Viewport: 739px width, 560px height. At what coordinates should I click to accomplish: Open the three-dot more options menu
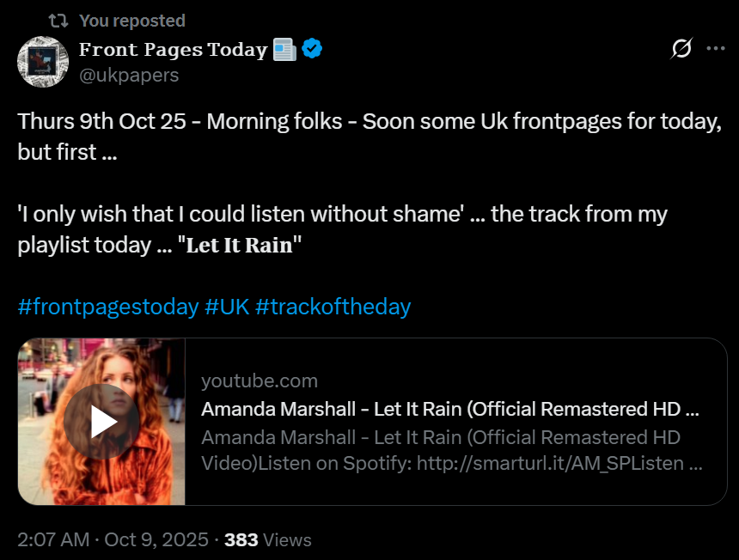tap(715, 49)
